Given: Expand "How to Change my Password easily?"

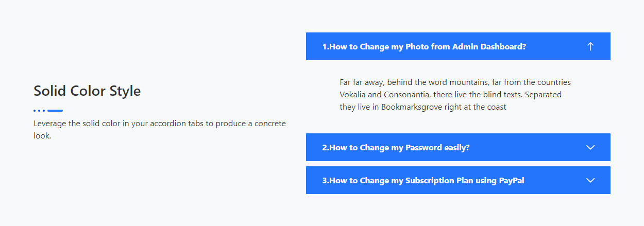Looking at the screenshot, I should (x=396, y=148).
